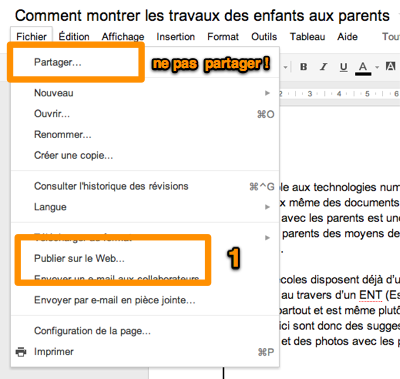Choose Renommer... menu entry
The width and height of the screenshot is (400, 379).
coord(145,135)
